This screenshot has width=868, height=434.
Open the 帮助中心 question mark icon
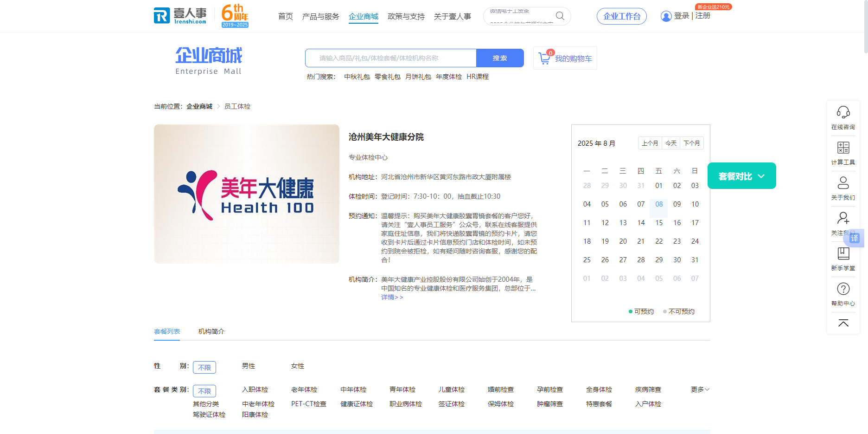[x=843, y=289]
